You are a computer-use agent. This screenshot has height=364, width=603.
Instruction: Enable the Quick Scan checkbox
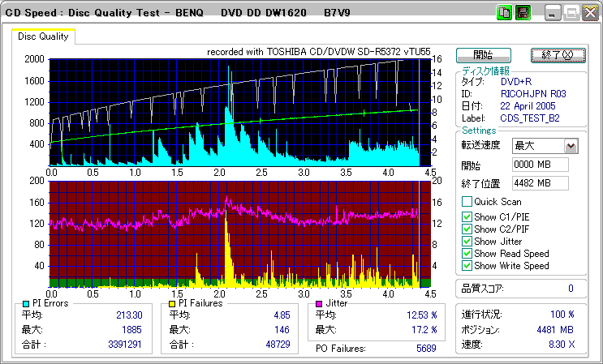[467, 202]
